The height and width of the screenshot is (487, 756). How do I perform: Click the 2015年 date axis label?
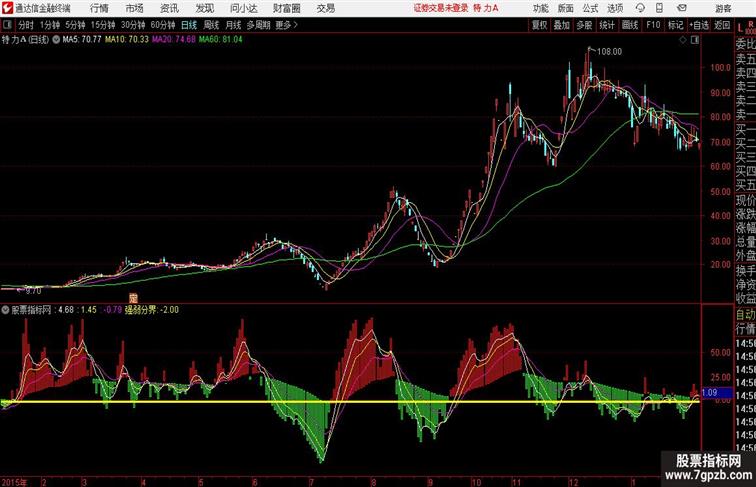click(x=14, y=482)
